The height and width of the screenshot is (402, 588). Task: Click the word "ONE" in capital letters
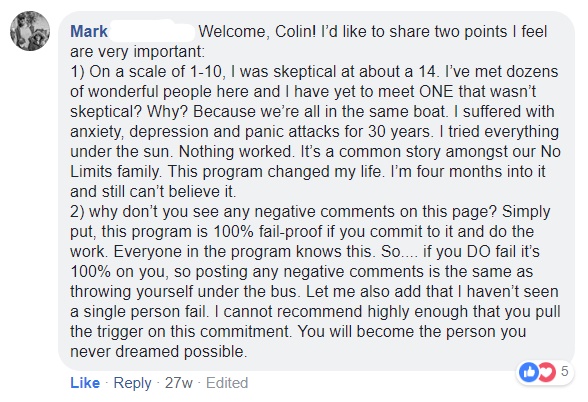pos(436,92)
